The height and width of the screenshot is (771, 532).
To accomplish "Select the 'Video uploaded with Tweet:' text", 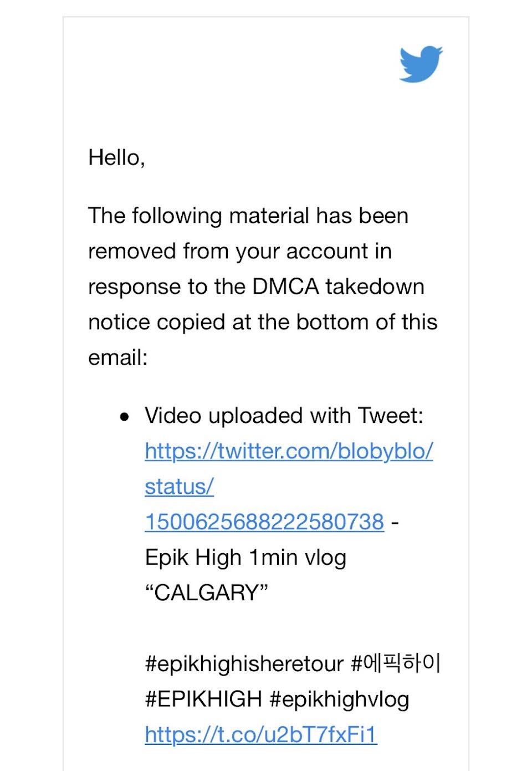I will click(284, 416).
